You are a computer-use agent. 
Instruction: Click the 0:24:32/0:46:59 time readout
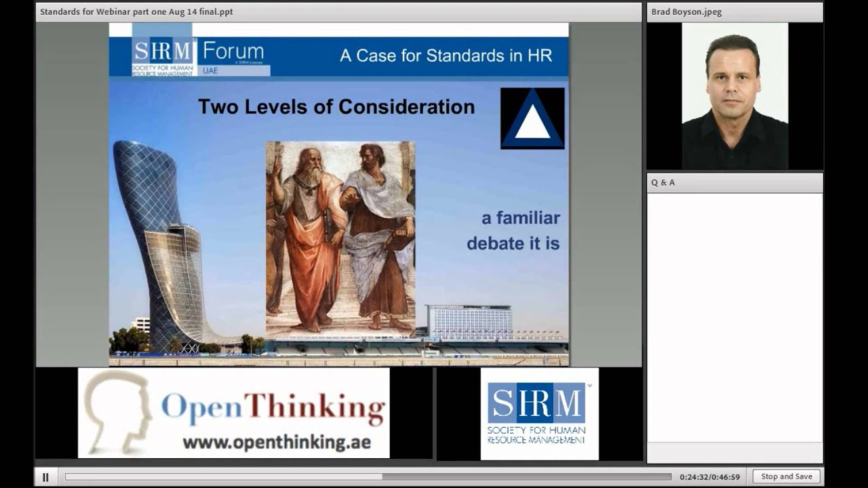click(x=710, y=477)
